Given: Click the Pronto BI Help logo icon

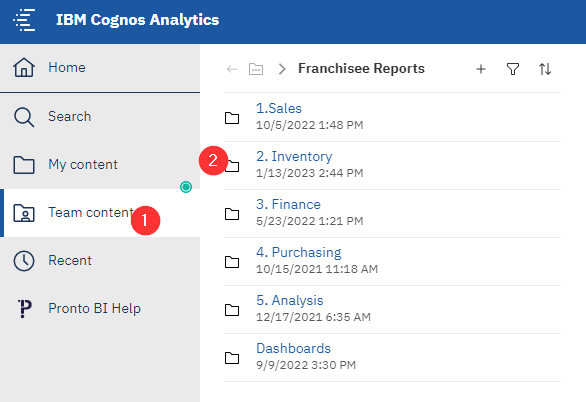Looking at the screenshot, I should (x=24, y=309).
